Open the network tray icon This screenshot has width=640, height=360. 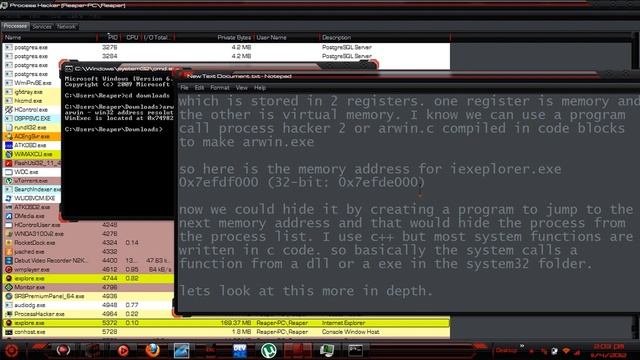(566, 351)
